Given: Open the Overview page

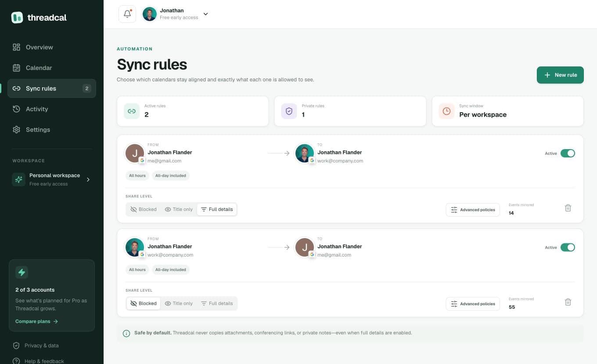Looking at the screenshot, I should pyautogui.click(x=52, y=47).
